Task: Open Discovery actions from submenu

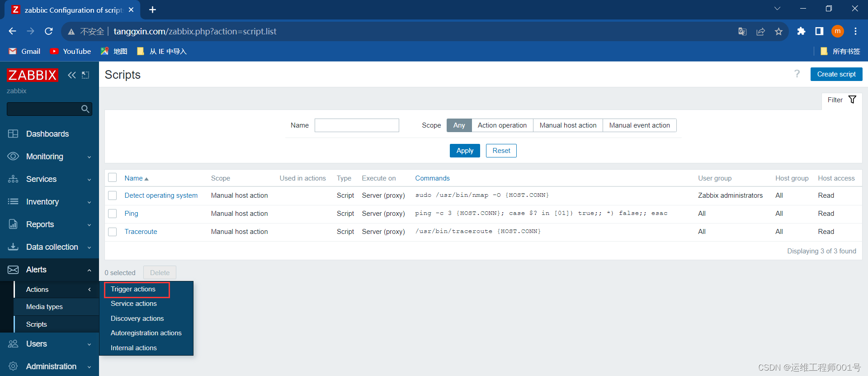Action: point(137,319)
